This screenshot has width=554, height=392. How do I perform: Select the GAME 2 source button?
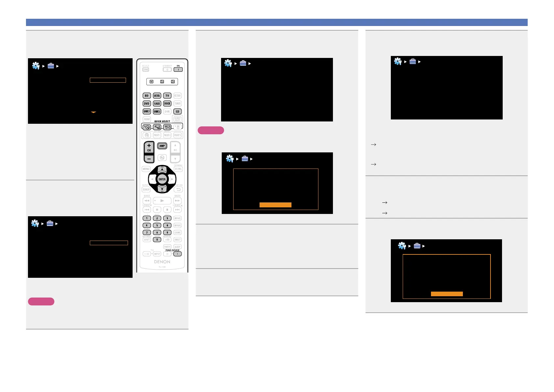click(157, 111)
